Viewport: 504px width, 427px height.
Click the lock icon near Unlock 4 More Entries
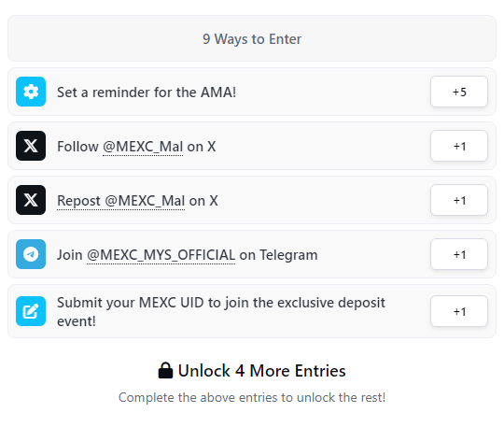coord(165,370)
